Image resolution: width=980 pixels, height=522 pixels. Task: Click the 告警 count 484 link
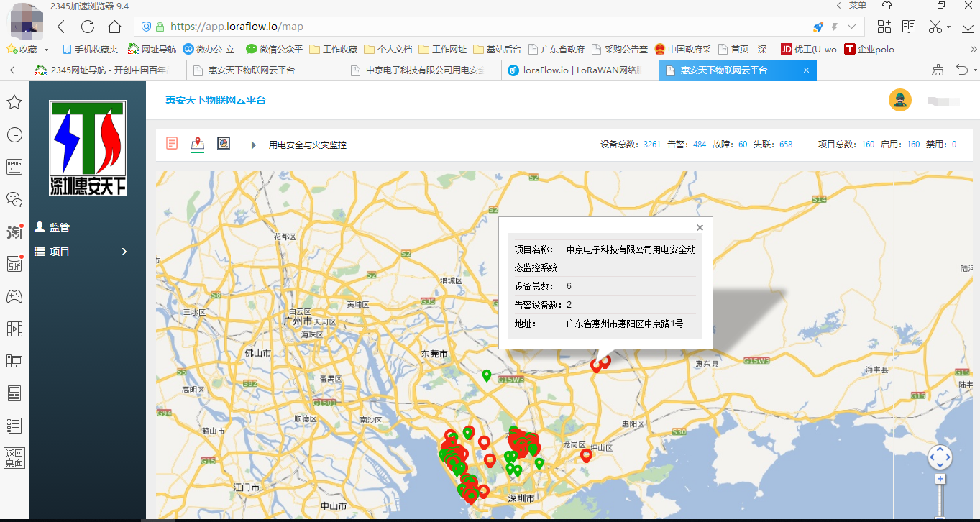[x=699, y=145]
